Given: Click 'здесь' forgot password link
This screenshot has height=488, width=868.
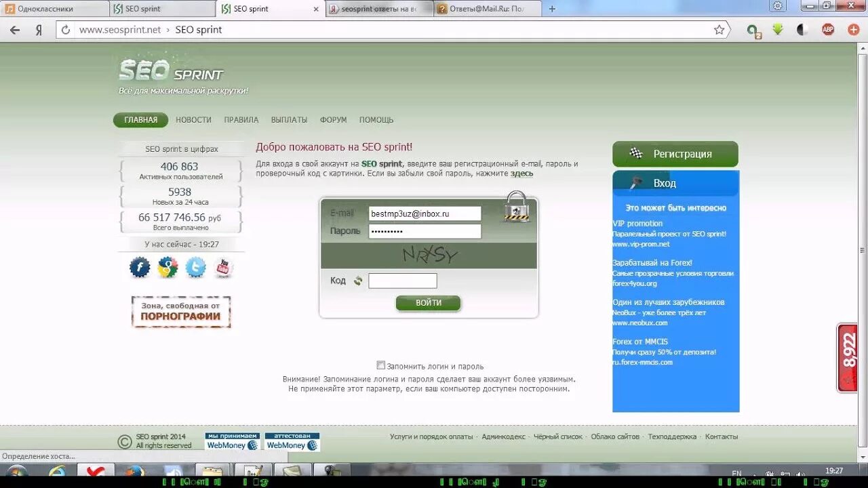Looking at the screenshot, I should click(x=521, y=174).
